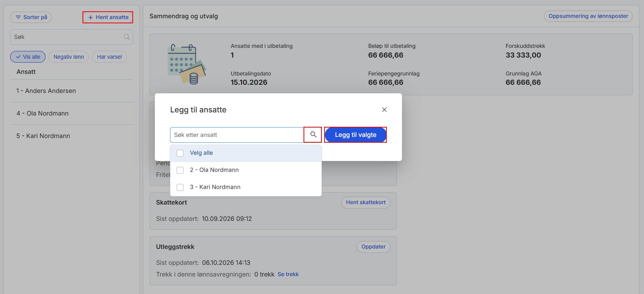Toggle the Har varsel filter chip

(109, 57)
